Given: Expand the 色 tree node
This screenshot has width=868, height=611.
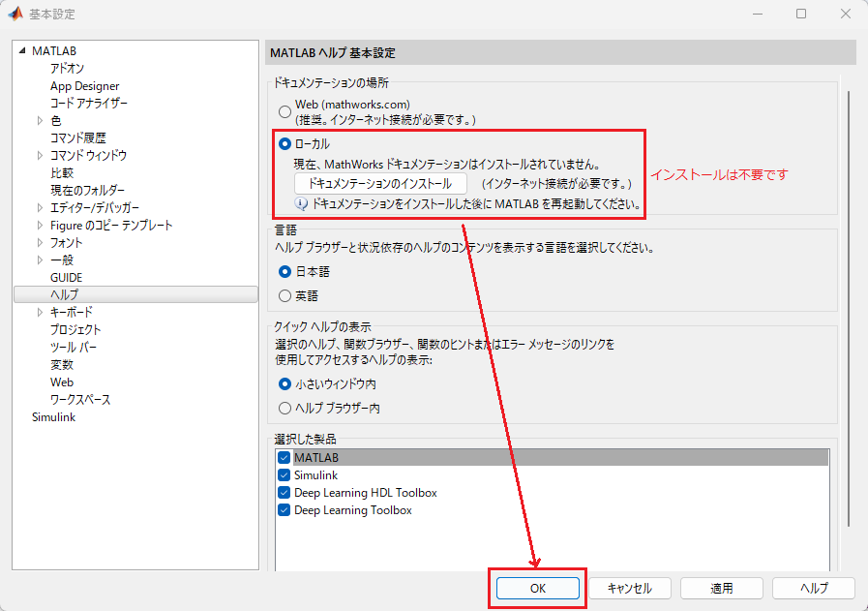Looking at the screenshot, I should click(40, 120).
